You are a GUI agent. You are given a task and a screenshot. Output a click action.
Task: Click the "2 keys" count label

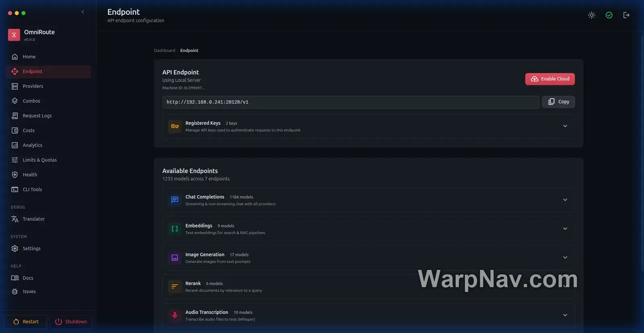tap(231, 123)
